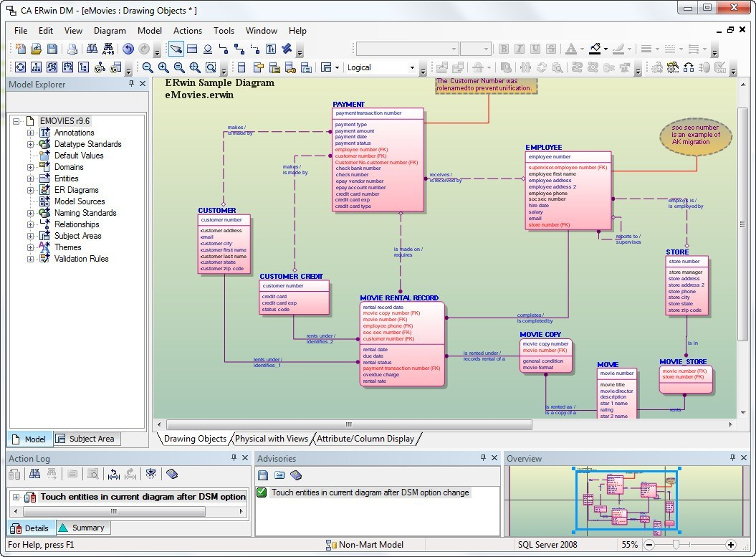
Task: Open the Diagram menu
Action: [x=110, y=31]
